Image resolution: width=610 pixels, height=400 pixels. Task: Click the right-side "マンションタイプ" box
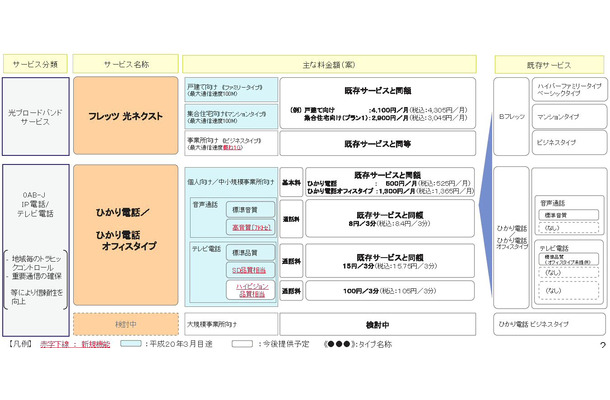[x=570, y=116]
